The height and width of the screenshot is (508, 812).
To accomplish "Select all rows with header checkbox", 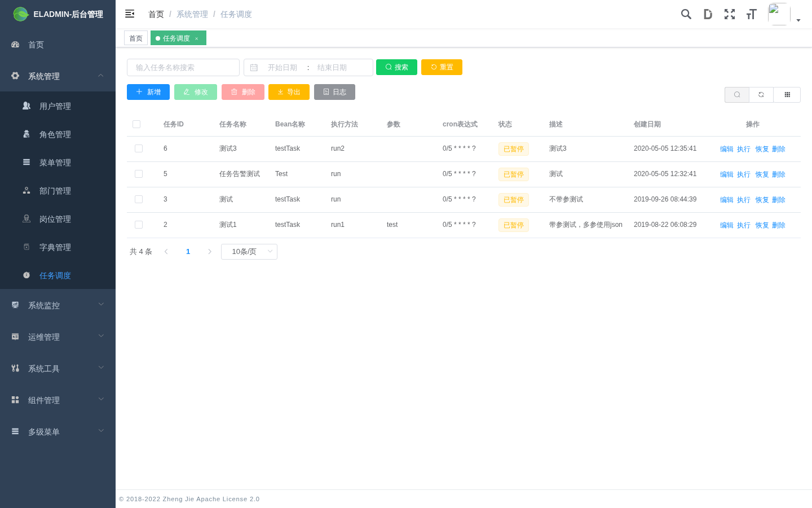I will pos(136,124).
